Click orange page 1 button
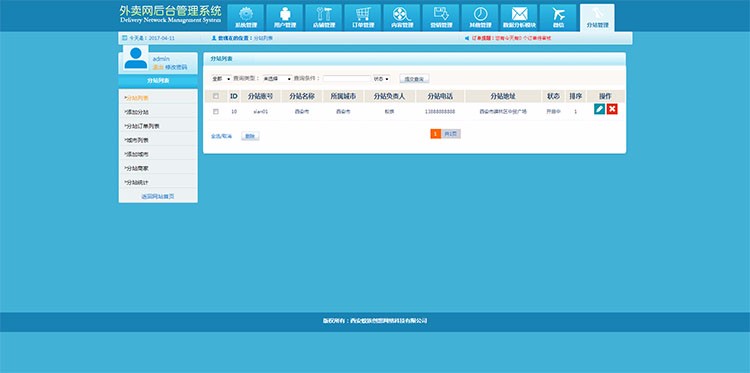The image size is (750, 373). [436, 134]
